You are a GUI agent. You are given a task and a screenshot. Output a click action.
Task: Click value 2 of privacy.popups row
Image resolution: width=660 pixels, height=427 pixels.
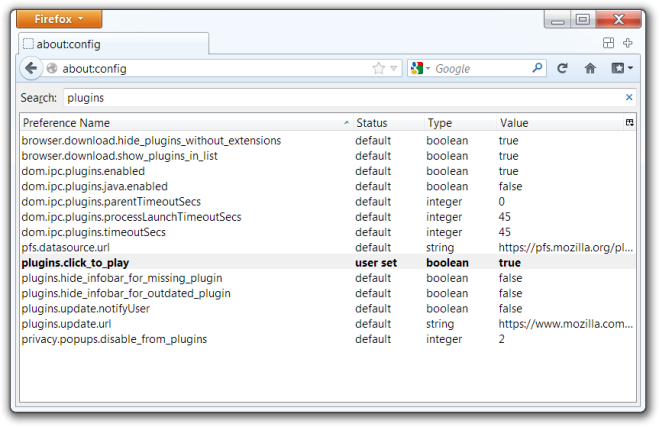pyautogui.click(x=502, y=339)
